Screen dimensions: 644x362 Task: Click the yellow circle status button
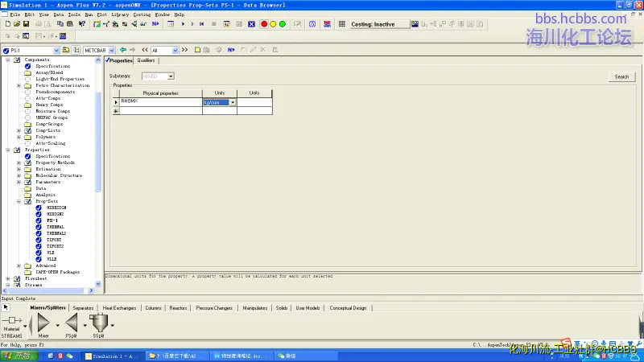pos(273,24)
